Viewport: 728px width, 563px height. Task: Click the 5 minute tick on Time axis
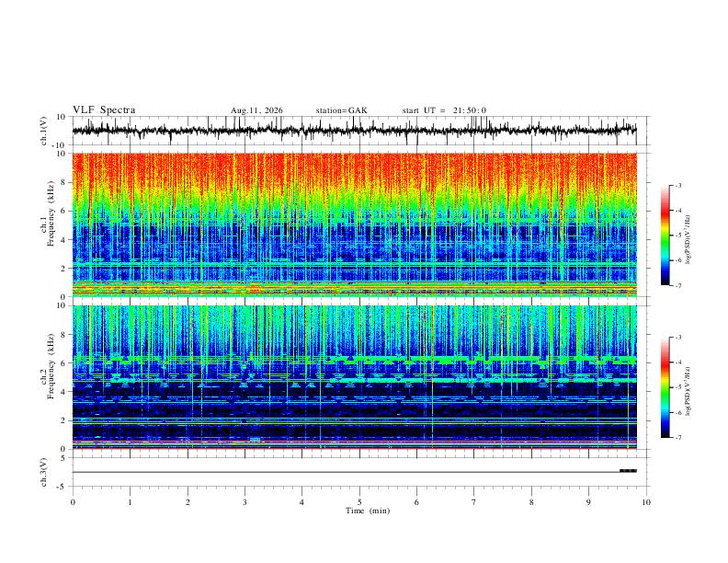click(x=359, y=502)
